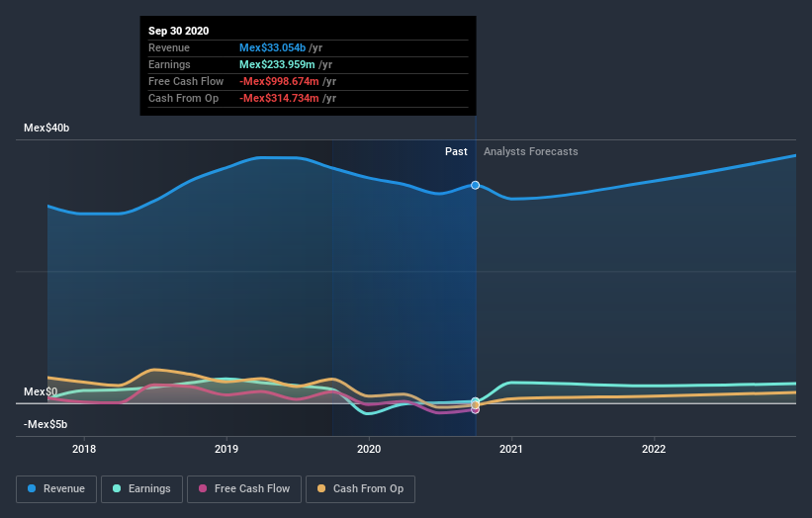Click the Mex$40b y-axis label
812x518 pixels.
(x=46, y=128)
